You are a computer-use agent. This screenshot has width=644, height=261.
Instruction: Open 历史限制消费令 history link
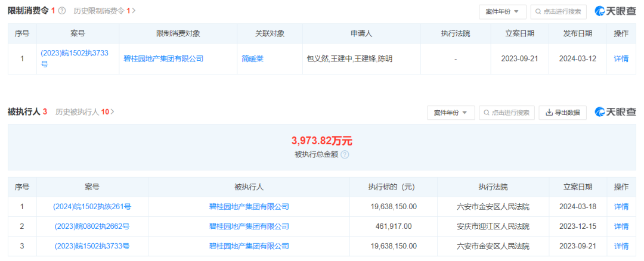pos(104,11)
